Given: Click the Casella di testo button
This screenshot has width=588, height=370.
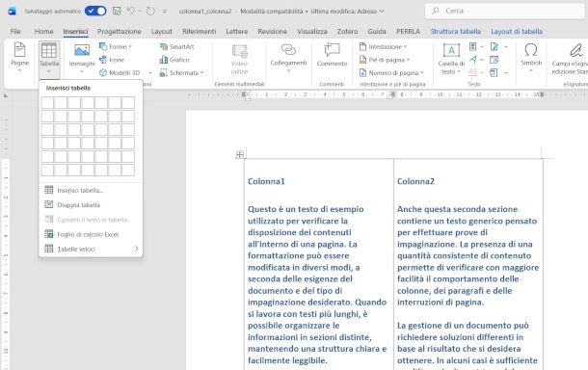Looking at the screenshot, I should tap(451, 59).
